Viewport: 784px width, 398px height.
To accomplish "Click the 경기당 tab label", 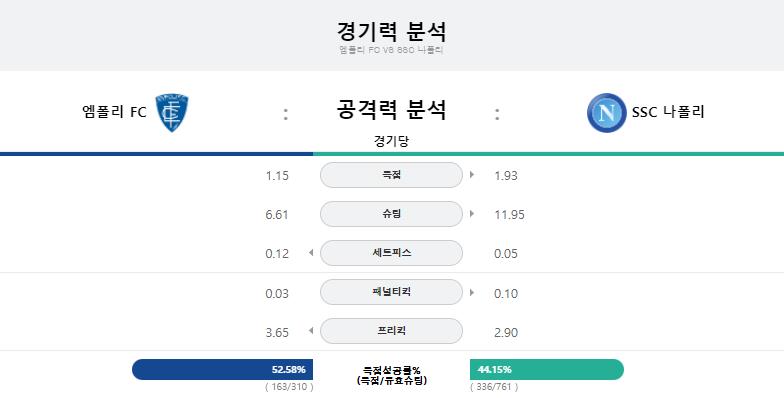I will (x=391, y=141).
